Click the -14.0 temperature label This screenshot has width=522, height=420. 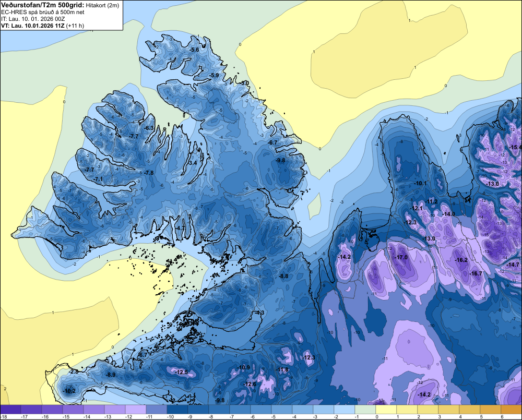coord(449,214)
